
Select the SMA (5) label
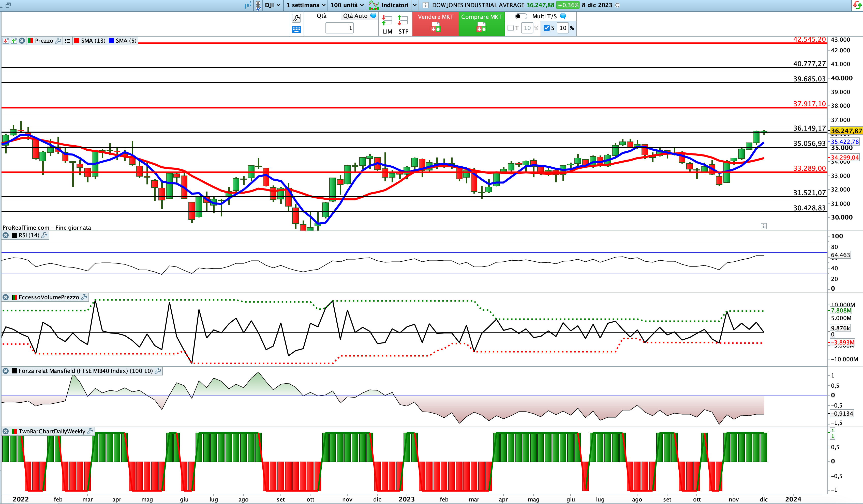pos(126,41)
